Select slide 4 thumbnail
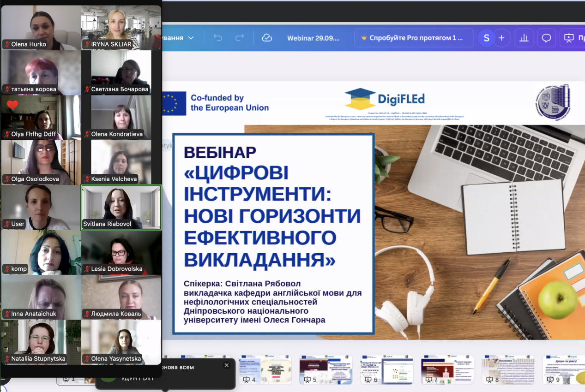 (265, 369)
